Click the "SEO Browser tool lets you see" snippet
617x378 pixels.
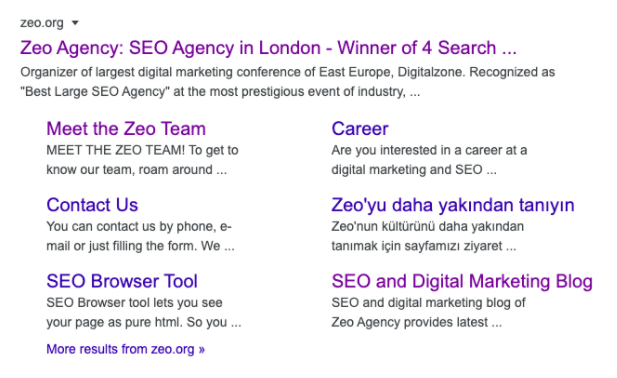click(134, 303)
